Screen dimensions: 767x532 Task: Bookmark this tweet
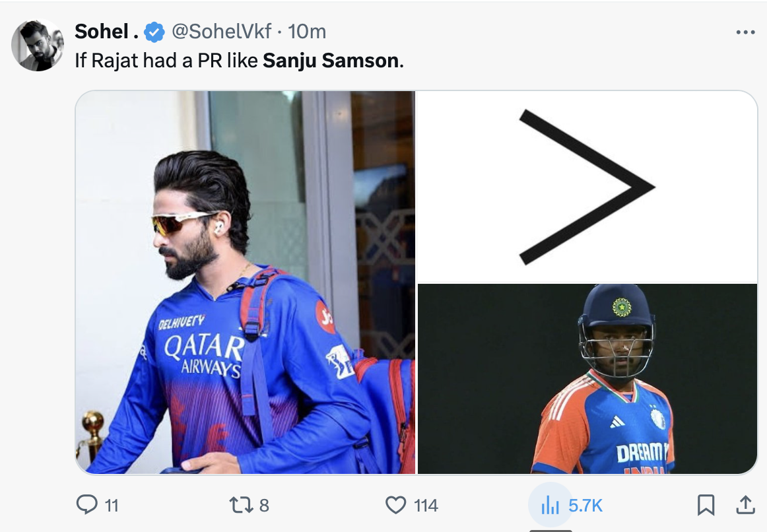(706, 506)
